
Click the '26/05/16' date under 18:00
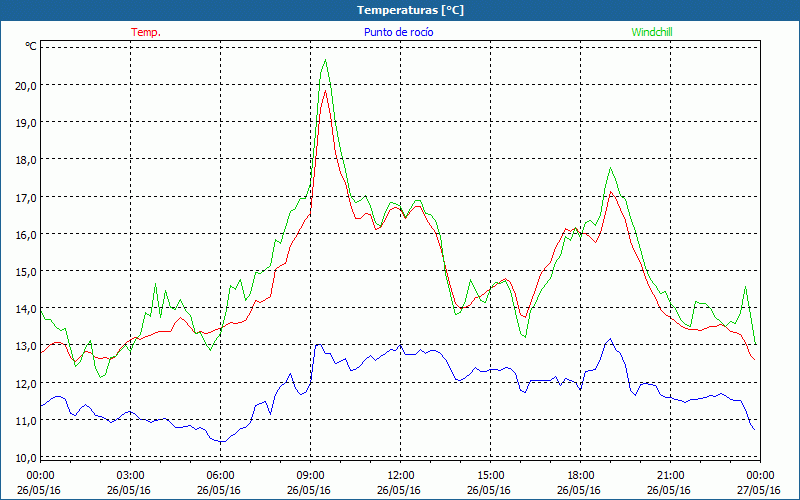point(579,490)
